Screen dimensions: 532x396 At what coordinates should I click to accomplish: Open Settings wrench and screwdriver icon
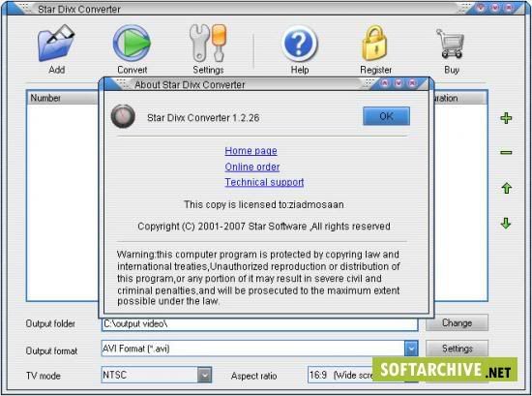[x=208, y=44]
